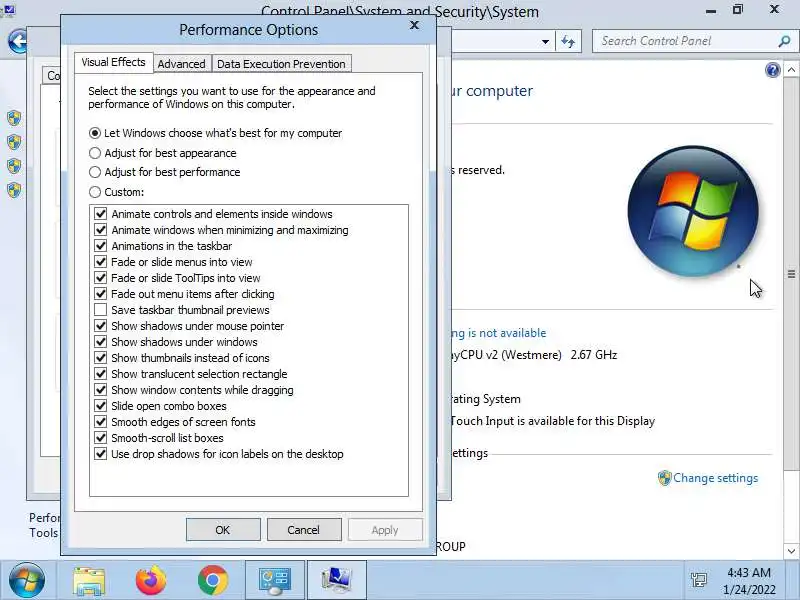The width and height of the screenshot is (800, 600).
Task: Open the Visual Effects tab
Action: [x=113, y=62]
